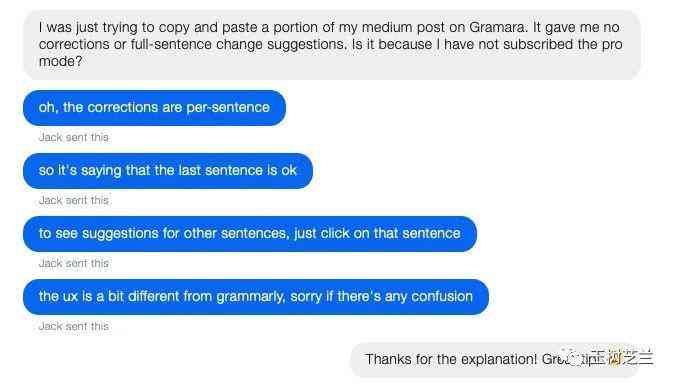Select the 'Thanks for the explanation!' reply bubble

(x=495, y=360)
